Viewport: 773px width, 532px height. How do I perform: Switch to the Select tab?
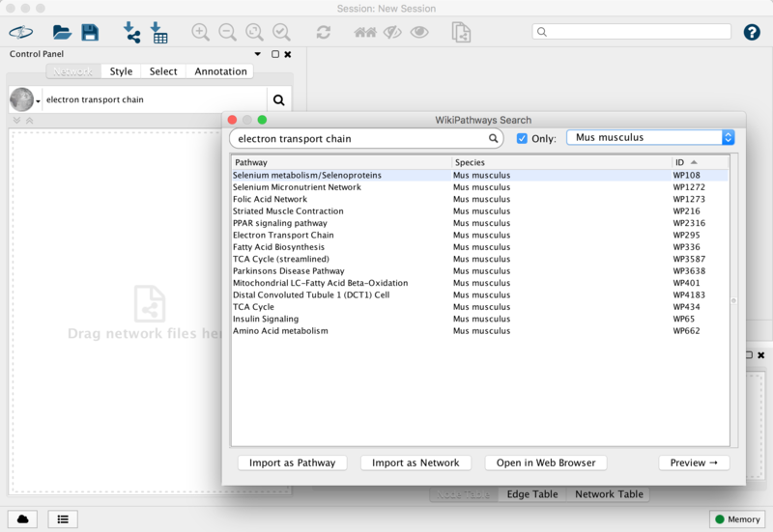click(x=163, y=71)
